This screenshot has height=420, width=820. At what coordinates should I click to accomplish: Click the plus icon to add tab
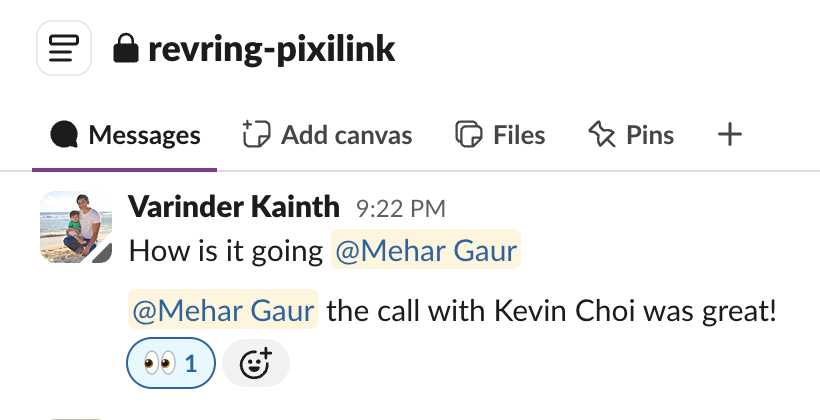tap(731, 134)
